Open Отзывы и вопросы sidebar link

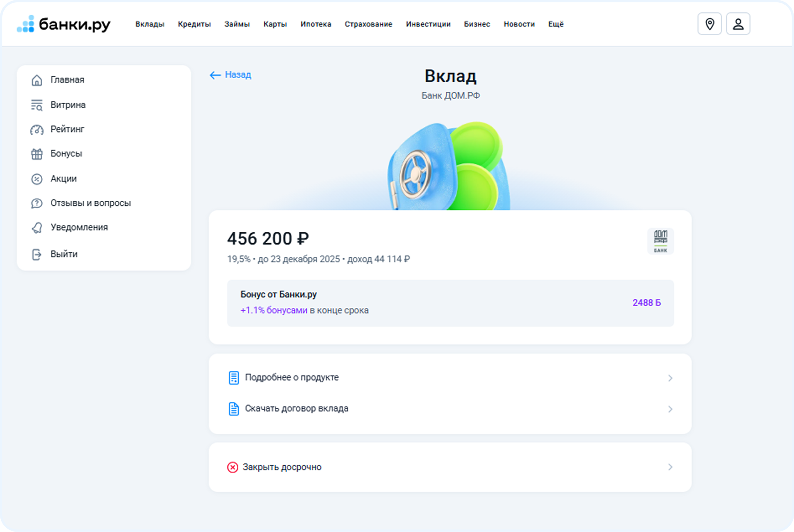tap(90, 203)
